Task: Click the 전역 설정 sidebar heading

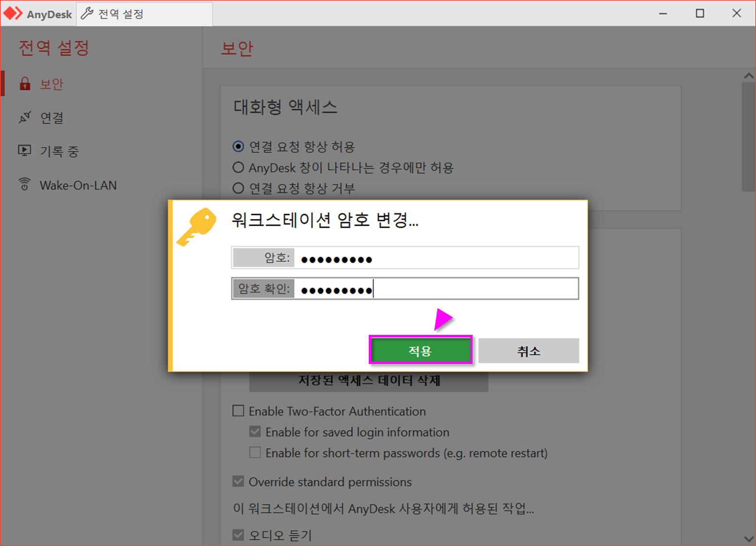Action: click(x=54, y=48)
